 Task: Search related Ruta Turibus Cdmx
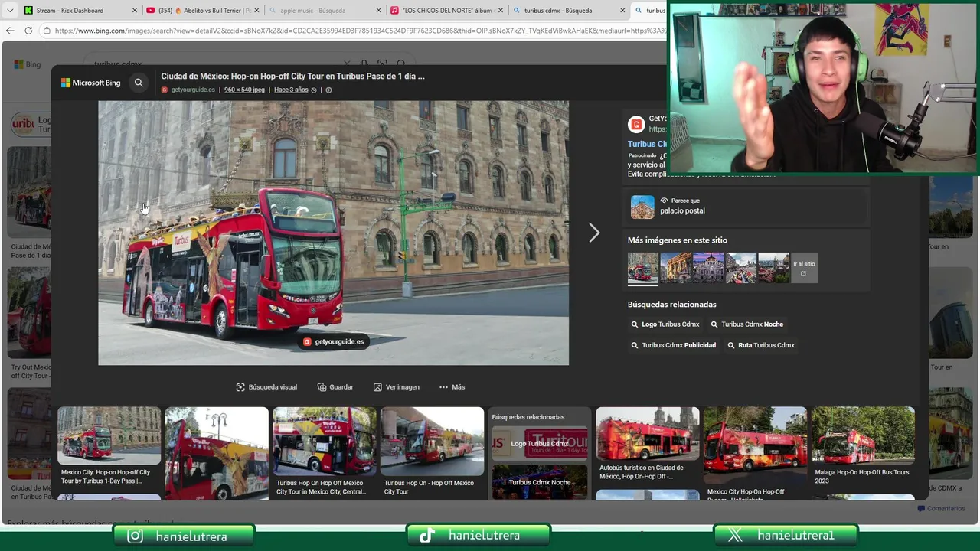761,345
